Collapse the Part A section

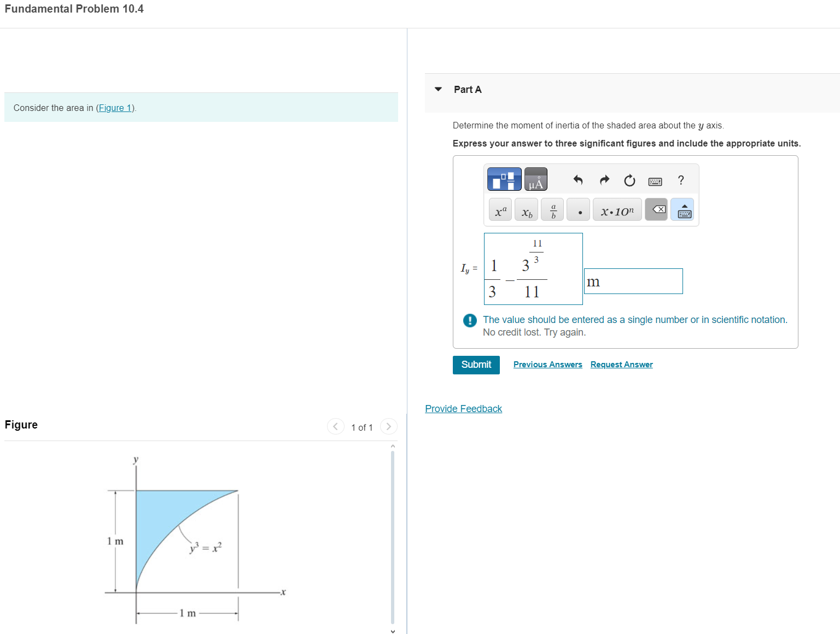pos(437,89)
